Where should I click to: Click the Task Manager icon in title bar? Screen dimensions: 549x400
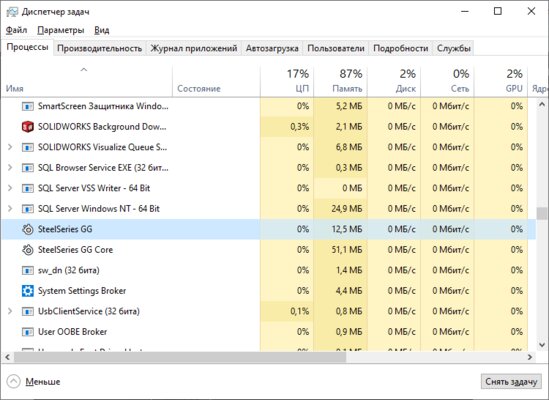click(12, 12)
